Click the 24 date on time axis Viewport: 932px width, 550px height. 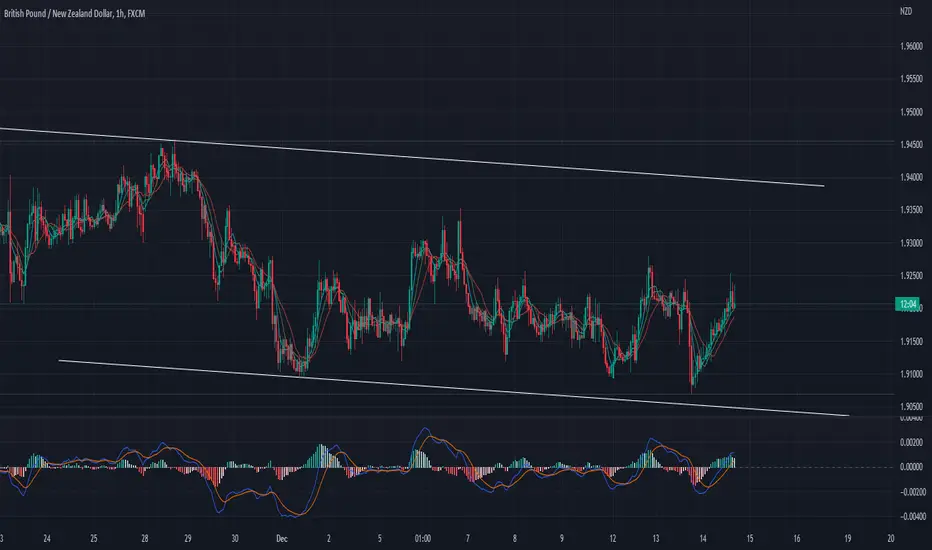pos(47,539)
